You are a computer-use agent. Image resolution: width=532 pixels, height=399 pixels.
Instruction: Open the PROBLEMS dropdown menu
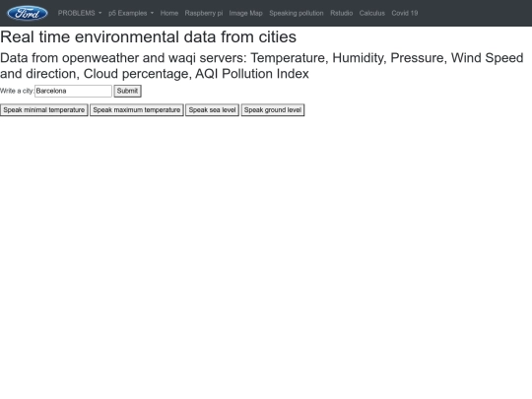click(80, 13)
